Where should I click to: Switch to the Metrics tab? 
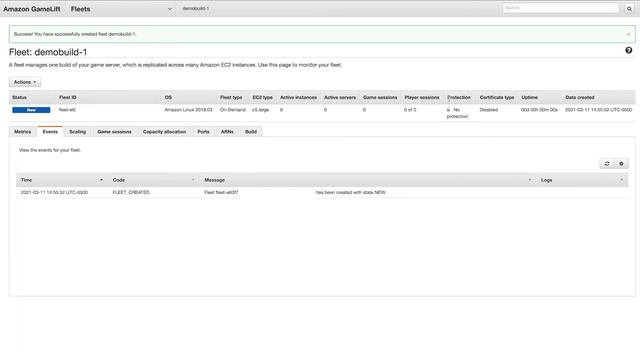click(22, 132)
